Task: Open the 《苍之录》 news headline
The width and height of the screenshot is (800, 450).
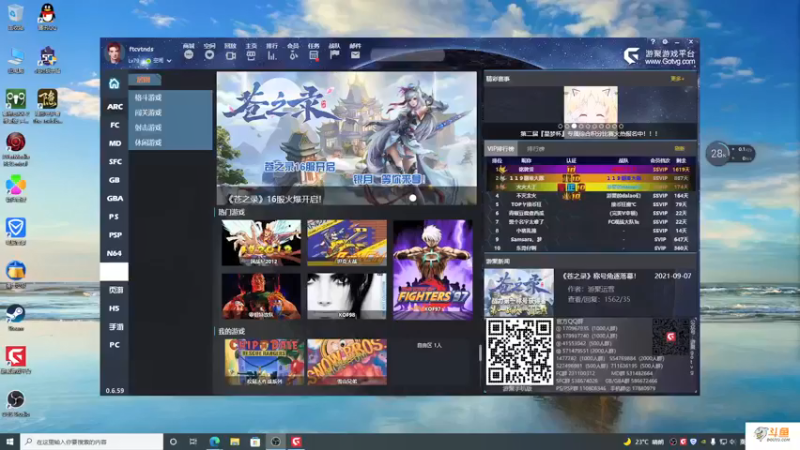Action: (599, 276)
